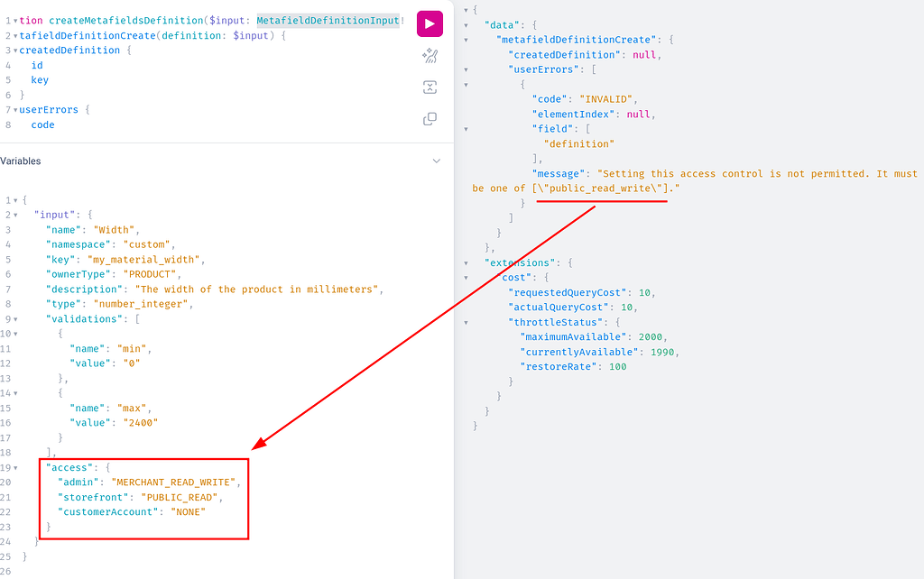Screen dimensions: 924x579
Task: Collapse the "metafieldDefinitionCreate" response node
Action: coord(466,40)
